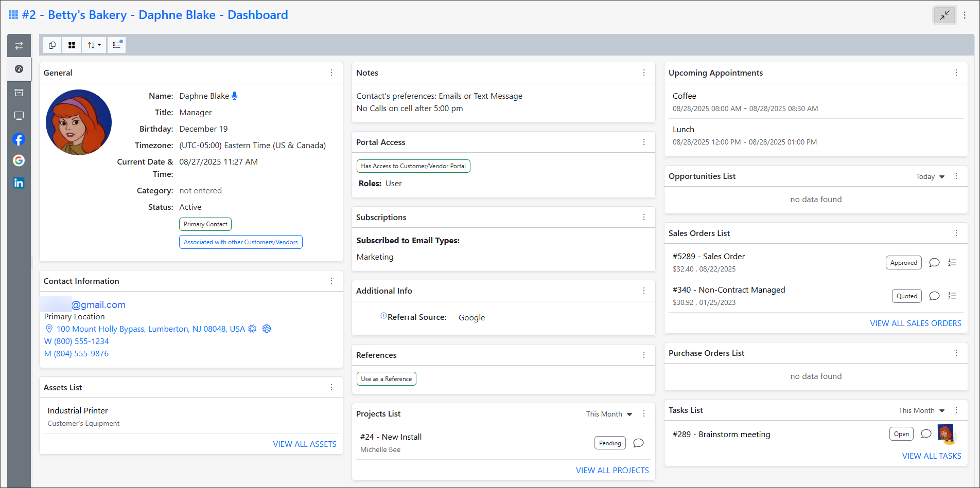
Task: Click the VIEW ALL SALES ORDERS link
Action: (915, 323)
